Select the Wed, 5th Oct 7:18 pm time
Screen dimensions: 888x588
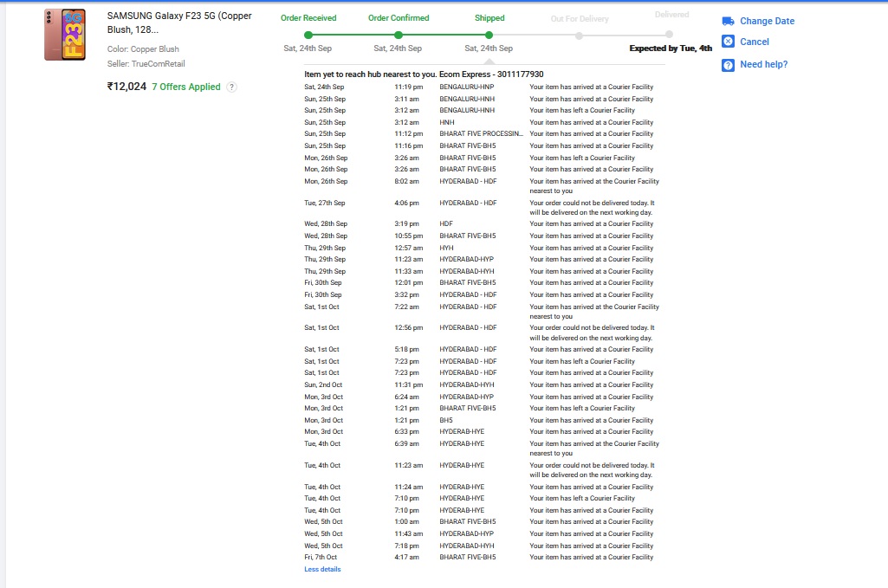point(406,546)
